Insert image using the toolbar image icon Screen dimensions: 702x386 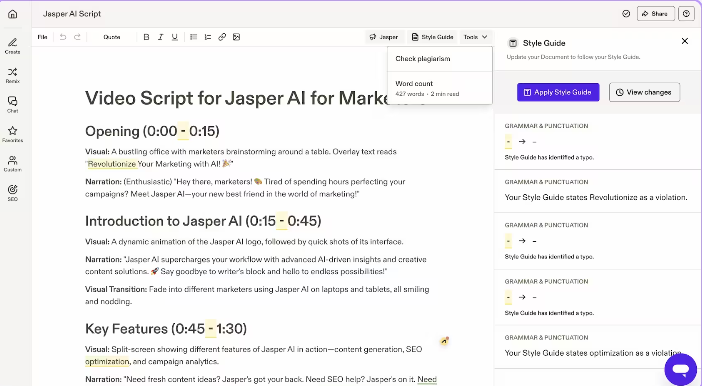click(236, 37)
